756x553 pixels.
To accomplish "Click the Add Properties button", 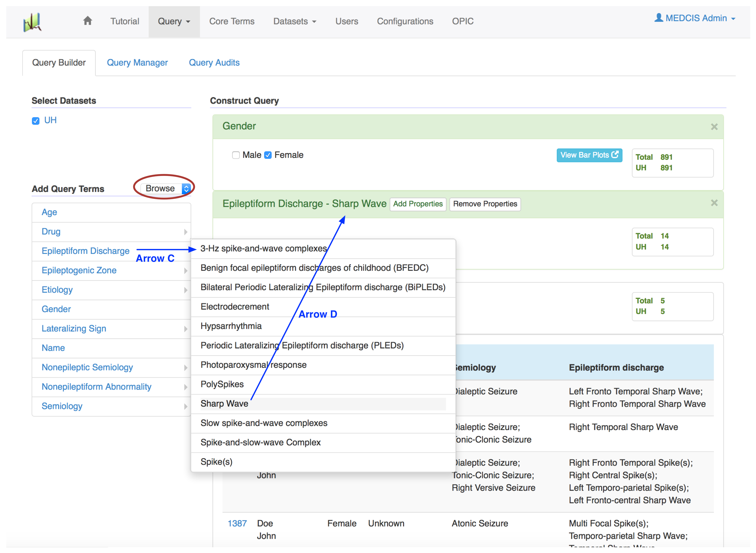I will click(x=418, y=204).
